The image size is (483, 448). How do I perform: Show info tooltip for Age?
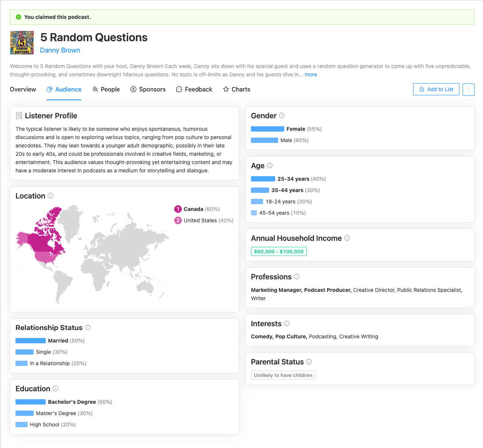pos(270,166)
